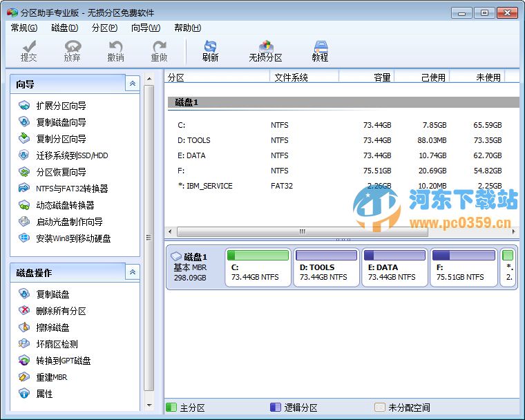Click the 磁盘1 drive icon in disk map

(x=176, y=256)
